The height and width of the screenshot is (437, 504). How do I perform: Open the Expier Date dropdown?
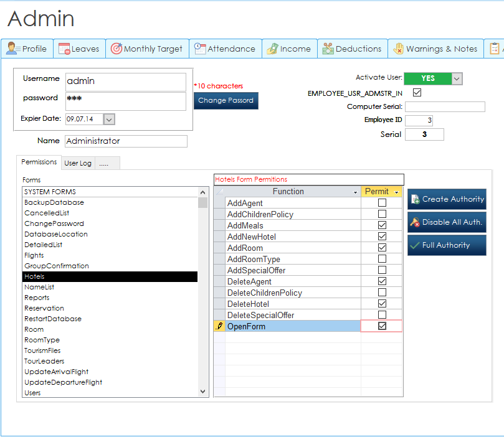[109, 120]
